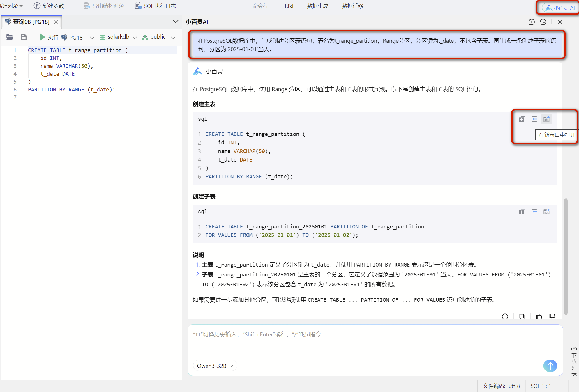This screenshot has width=579, height=392.
Task: Regenerate the AI response
Action: pyautogui.click(x=505, y=317)
